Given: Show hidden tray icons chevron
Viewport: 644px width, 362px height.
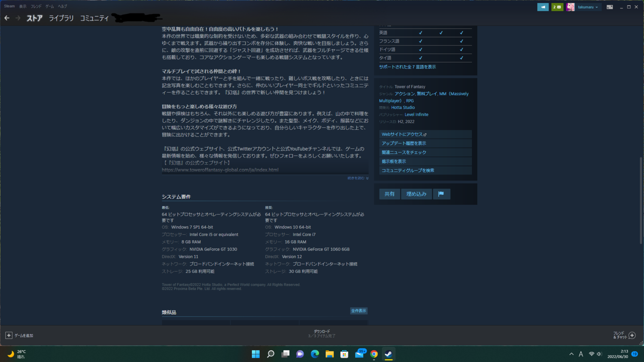Looking at the screenshot, I should [571, 354].
